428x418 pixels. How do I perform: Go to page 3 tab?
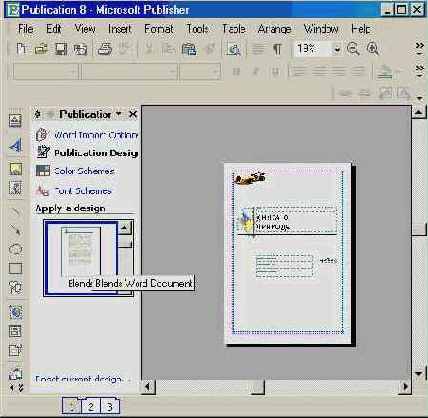tap(109, 407)
